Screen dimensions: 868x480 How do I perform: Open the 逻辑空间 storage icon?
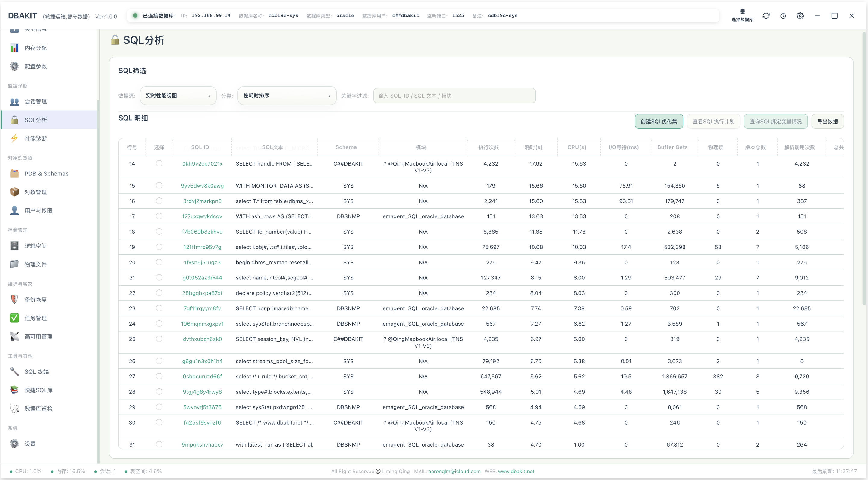pyautogui.click(x=14, y=246)
